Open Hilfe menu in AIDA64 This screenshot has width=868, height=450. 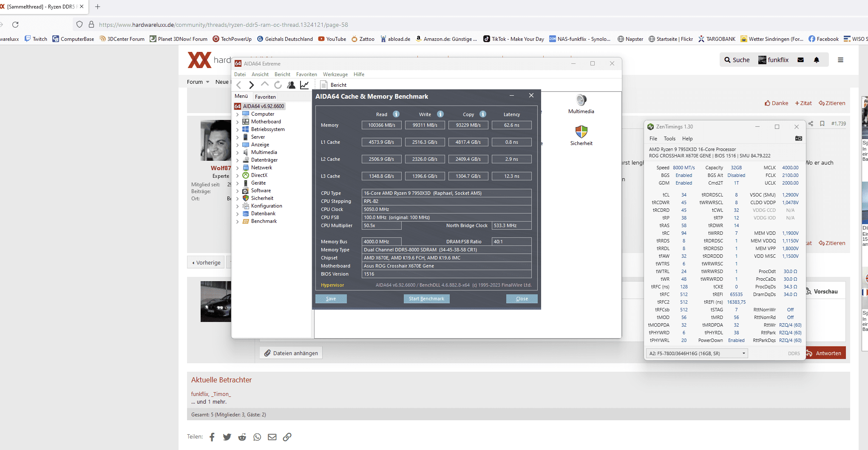[x=359, y=74]
